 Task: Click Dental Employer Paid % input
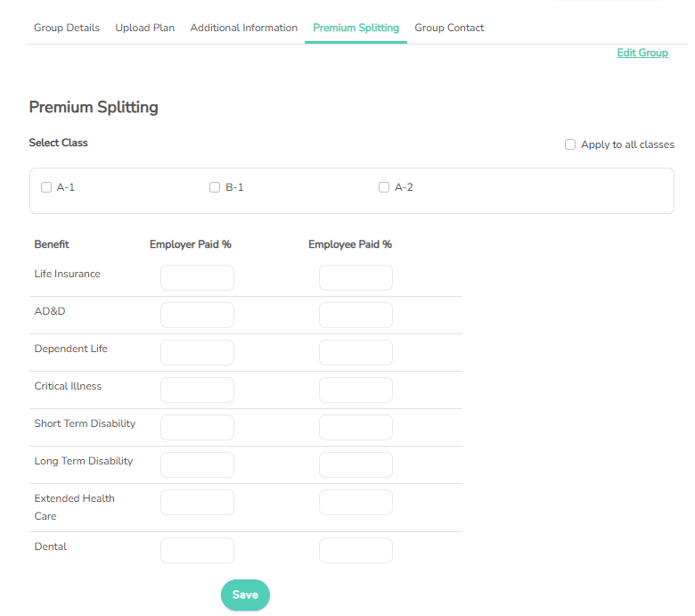click(197, 550)
